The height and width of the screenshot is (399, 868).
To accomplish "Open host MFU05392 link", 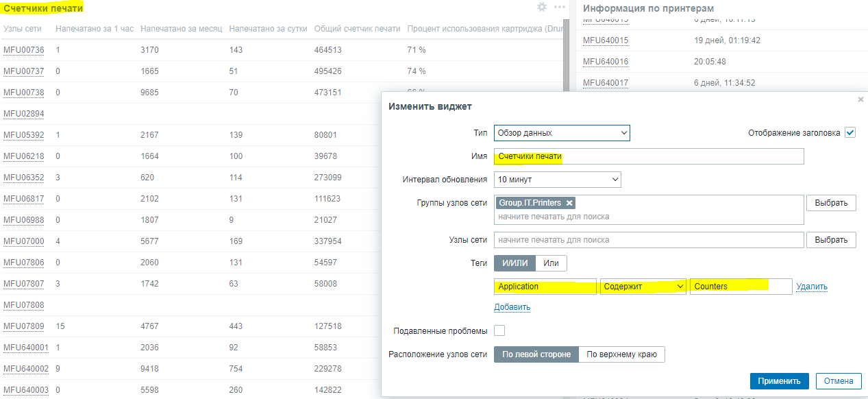I will pyautogui.click(x=24, y=135).
